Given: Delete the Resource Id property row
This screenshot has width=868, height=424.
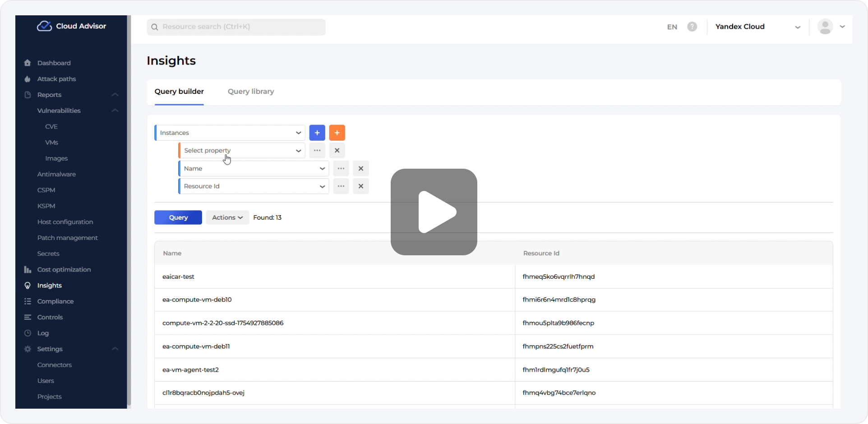Looking at the screenshot, I should (x=361, y=186).
